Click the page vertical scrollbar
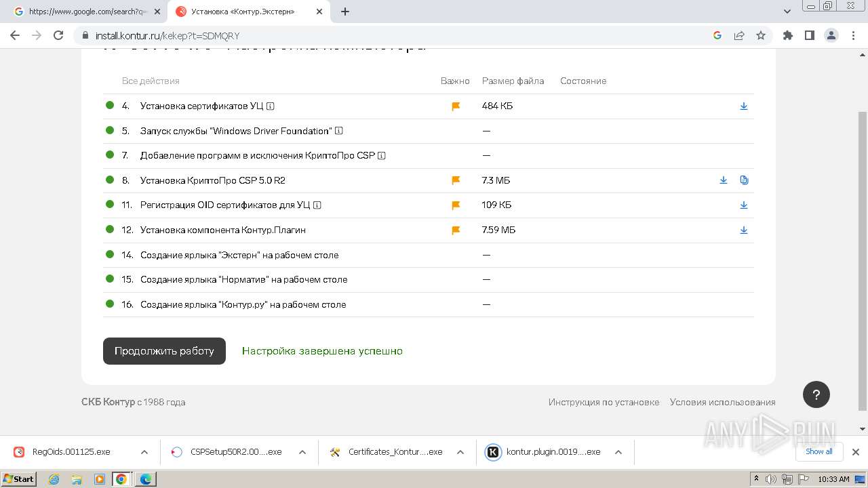Screen dimensions: 868x488 click(x=863, y=261)
